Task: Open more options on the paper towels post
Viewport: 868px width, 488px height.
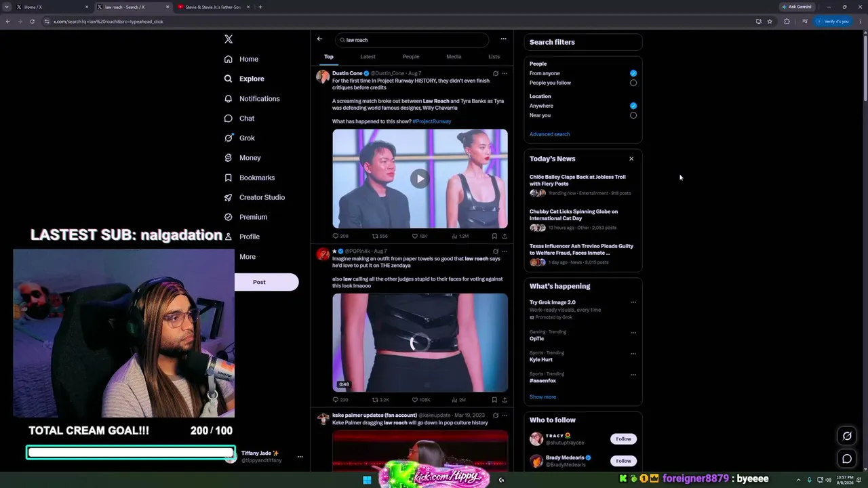Action: [505, 251]
